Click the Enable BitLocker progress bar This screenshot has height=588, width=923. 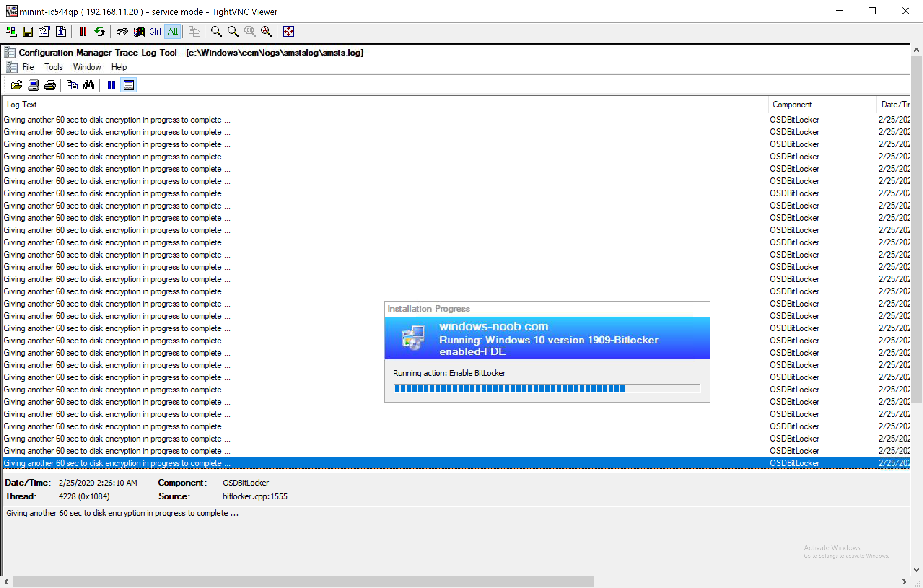coord(547,389)
